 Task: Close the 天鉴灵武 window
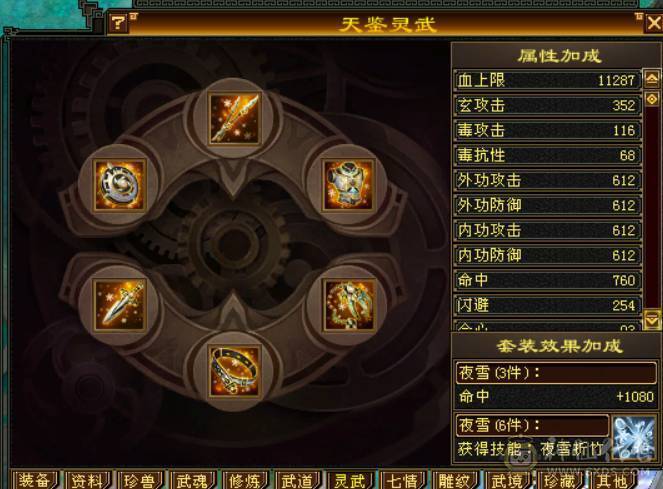(654, 23)
